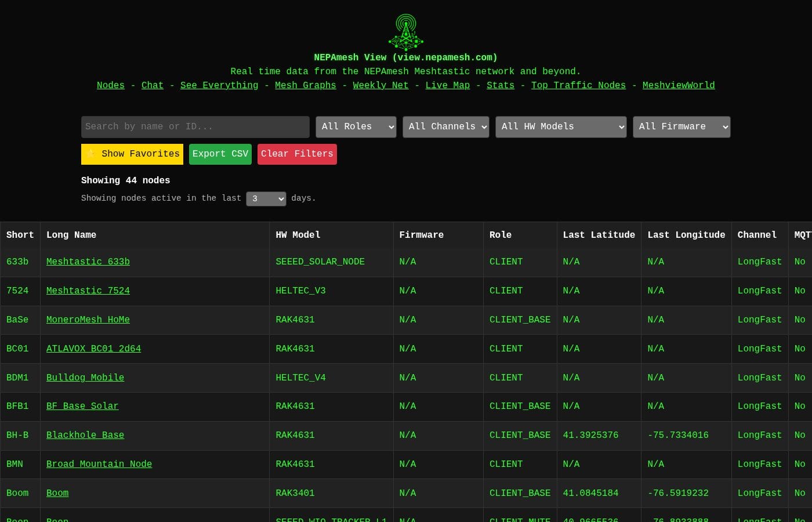Open the Bulldog Mobile node
Screen dimensions: 812x522
pos(85,378)
